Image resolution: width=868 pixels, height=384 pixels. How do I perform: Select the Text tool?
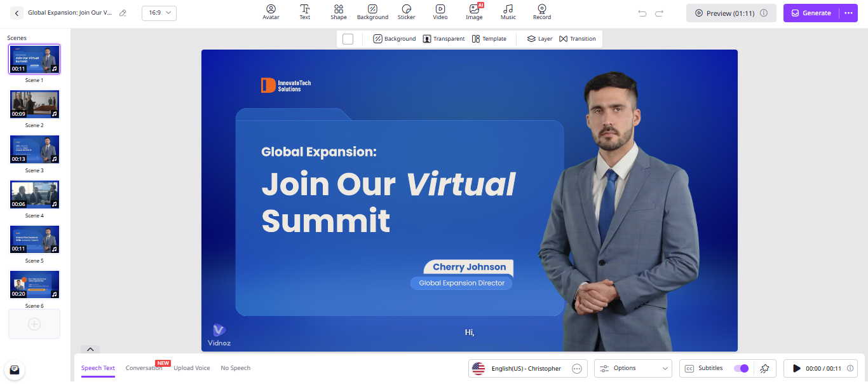(x=305, y=12)
